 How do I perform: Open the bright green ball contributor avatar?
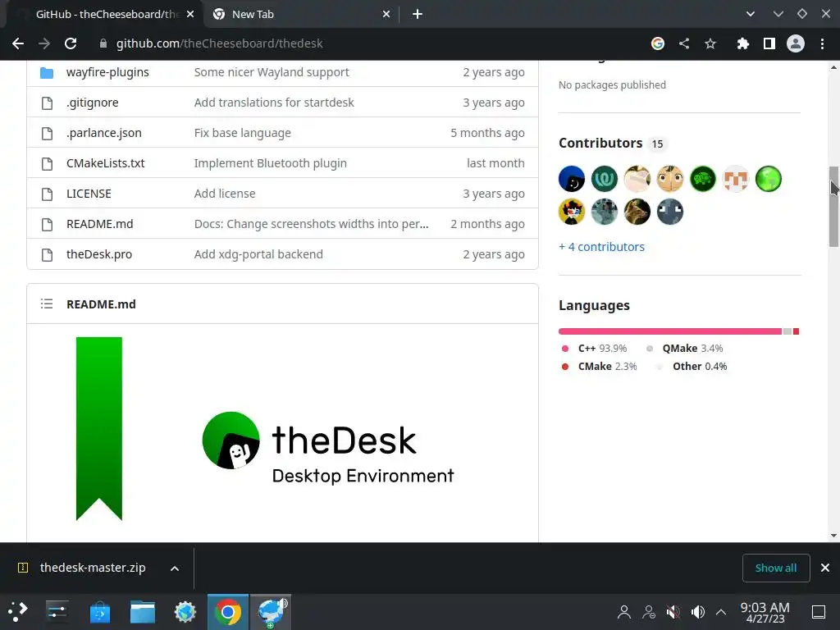[768, 179]
